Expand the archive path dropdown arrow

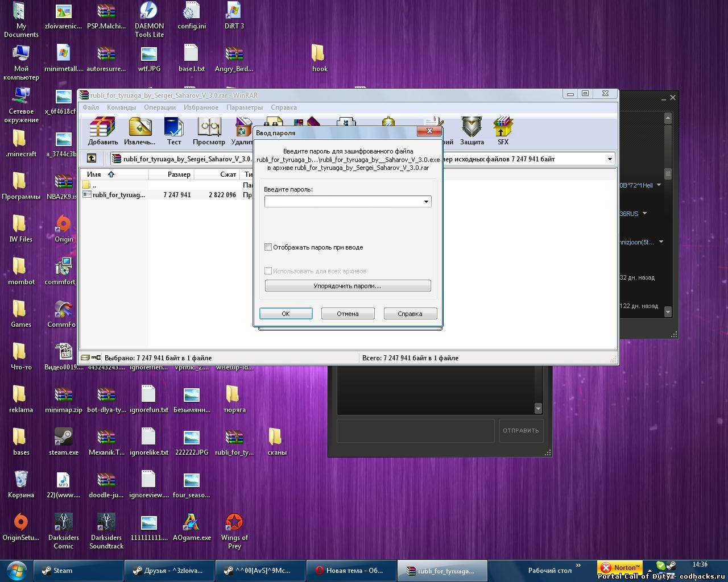[x=610, y=159]
